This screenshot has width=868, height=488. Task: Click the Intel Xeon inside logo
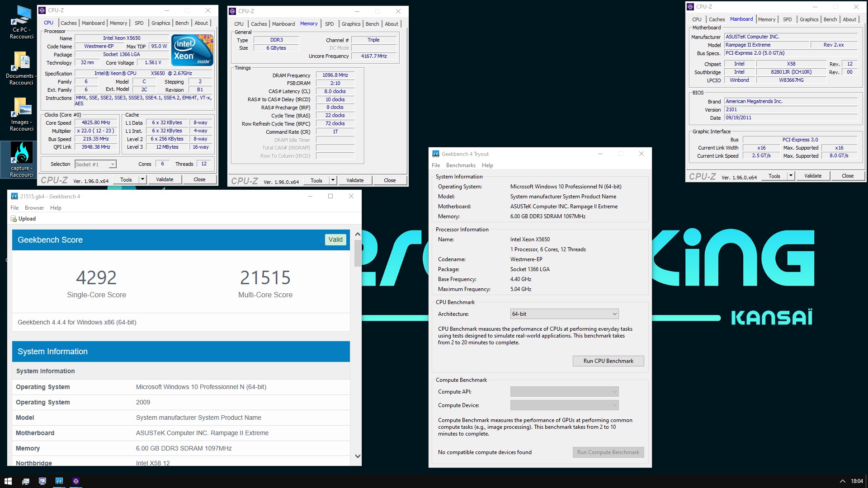tap(192, 50)
